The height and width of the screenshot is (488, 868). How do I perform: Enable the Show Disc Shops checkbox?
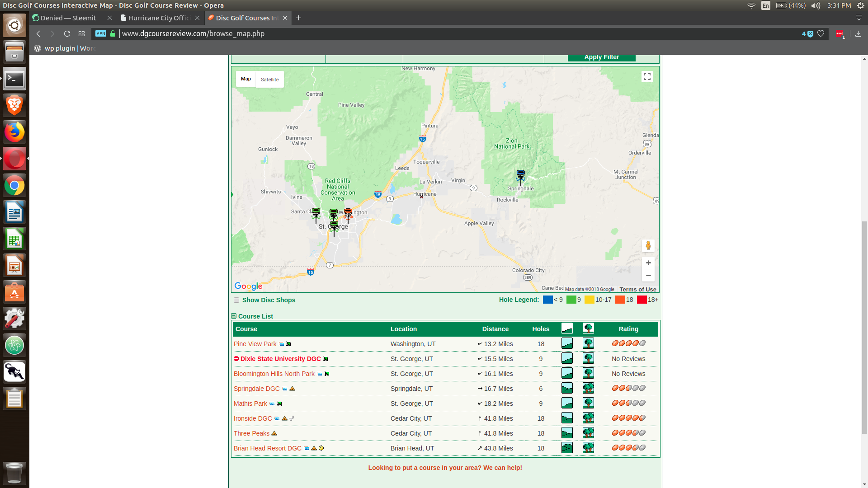pos(236,300)
